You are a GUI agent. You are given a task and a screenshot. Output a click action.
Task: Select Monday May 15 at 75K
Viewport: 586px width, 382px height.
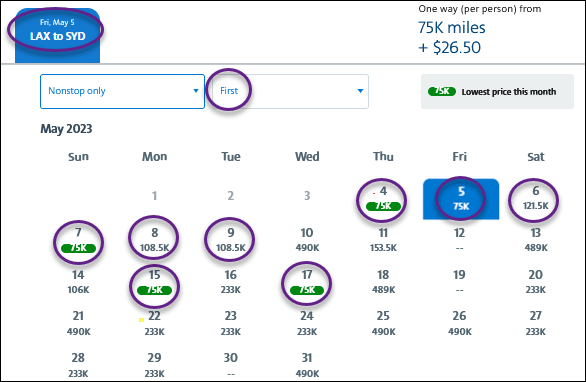click(154, 283)
